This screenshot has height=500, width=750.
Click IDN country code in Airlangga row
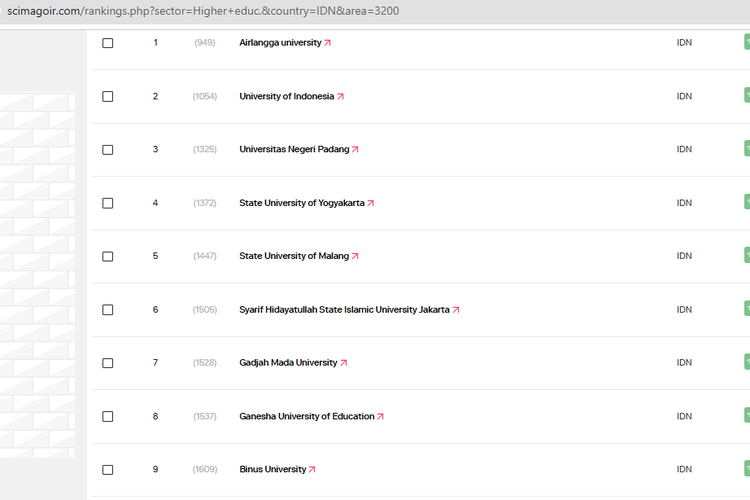684,43
